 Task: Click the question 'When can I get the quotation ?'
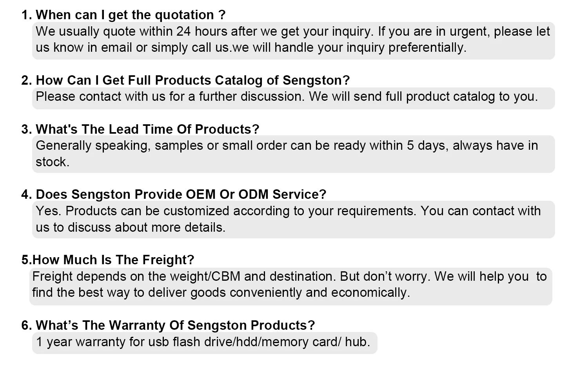123,15
